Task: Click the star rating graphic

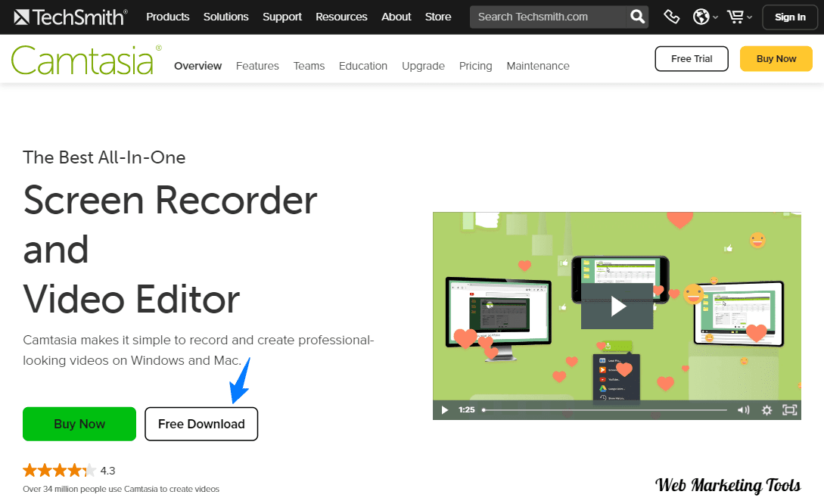Action: tap(59, 470)
